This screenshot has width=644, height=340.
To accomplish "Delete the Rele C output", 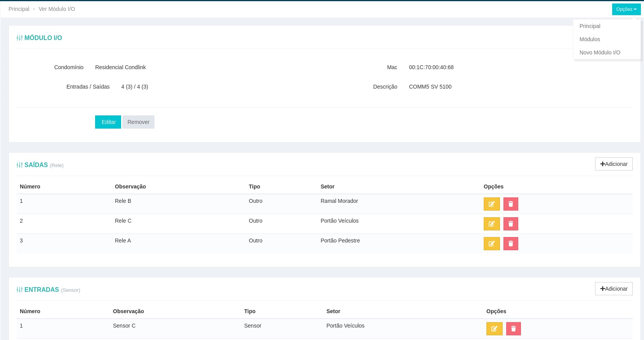I will 511,224.
